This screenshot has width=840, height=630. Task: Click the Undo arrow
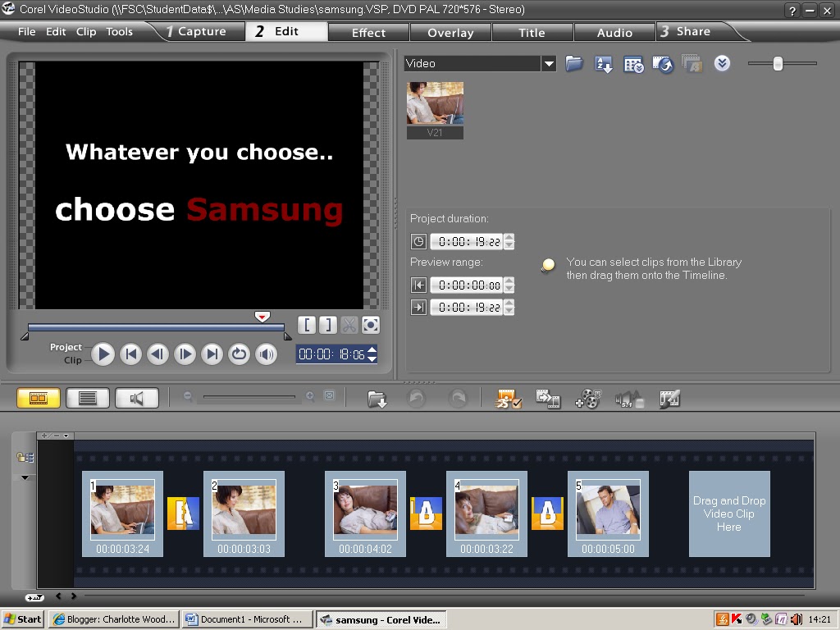416,399
